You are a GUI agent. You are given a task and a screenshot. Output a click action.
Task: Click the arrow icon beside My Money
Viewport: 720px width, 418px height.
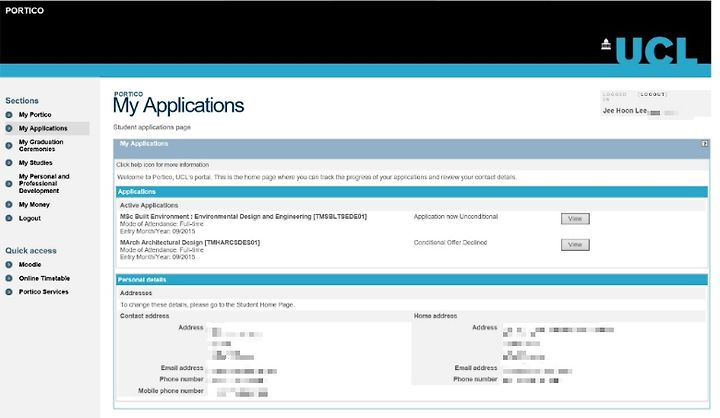pos(9,205)
